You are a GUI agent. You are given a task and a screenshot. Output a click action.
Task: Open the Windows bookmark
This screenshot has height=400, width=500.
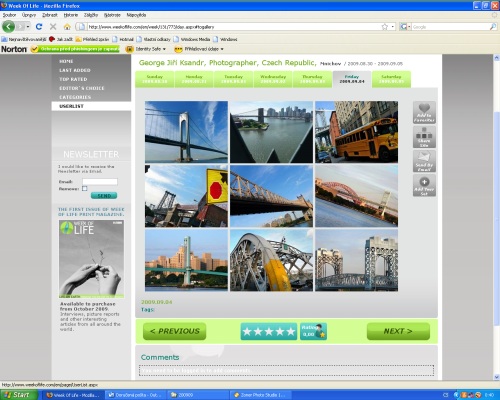pyautogui.click(x=225, y=39)
